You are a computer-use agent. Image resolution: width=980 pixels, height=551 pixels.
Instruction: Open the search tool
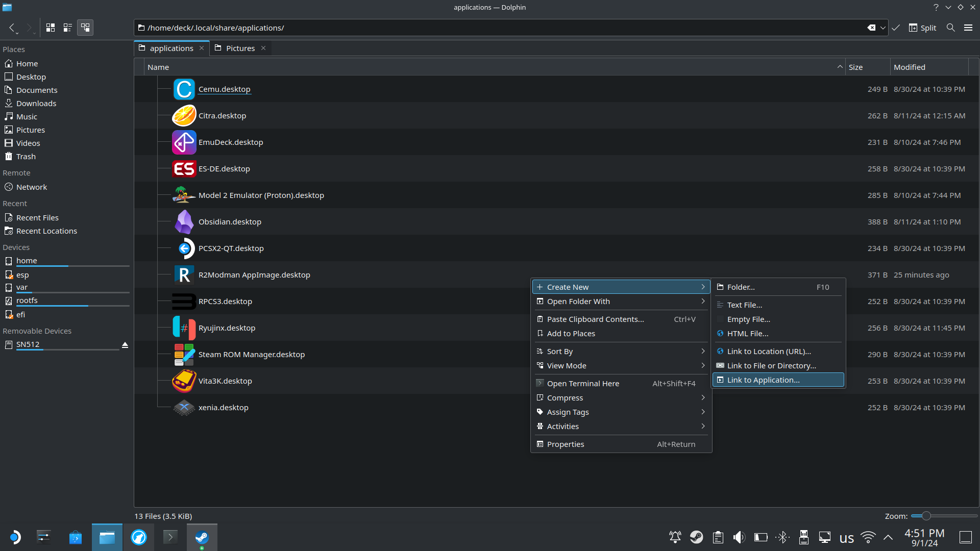click(950, 28)
